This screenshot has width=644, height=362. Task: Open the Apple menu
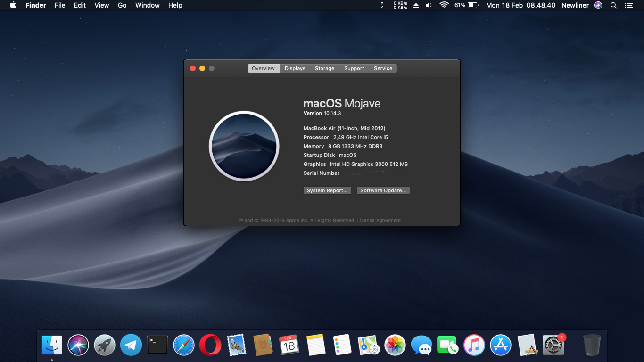(x=13, y=5)
